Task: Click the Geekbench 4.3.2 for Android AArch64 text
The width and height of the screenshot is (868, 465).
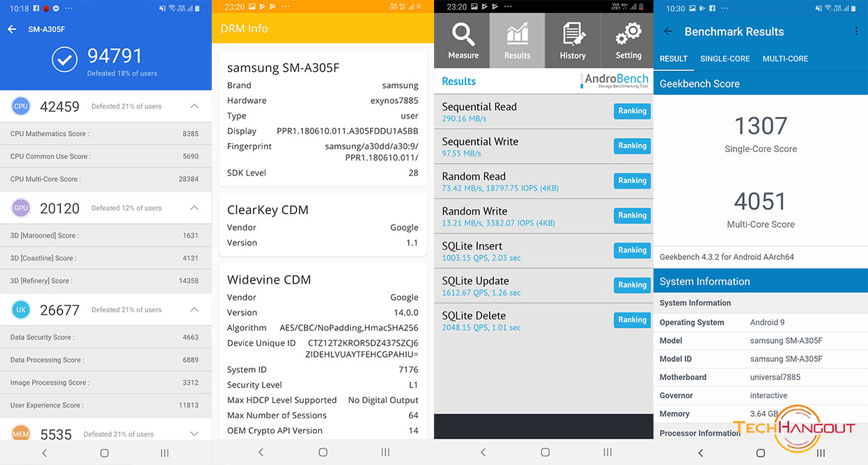Action: pyautogui.click(x=727, y=257)
